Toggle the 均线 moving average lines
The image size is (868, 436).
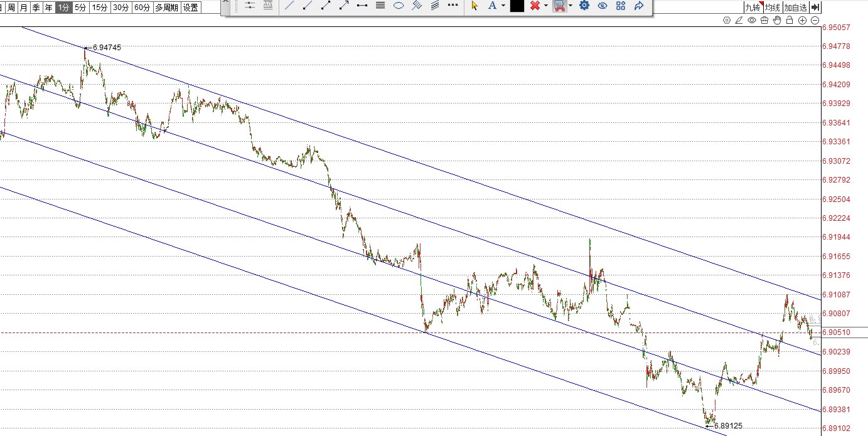tap(773, 8)
